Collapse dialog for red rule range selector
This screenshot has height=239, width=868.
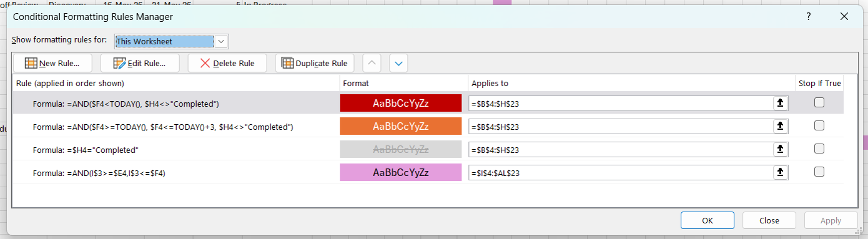[780, 104]
